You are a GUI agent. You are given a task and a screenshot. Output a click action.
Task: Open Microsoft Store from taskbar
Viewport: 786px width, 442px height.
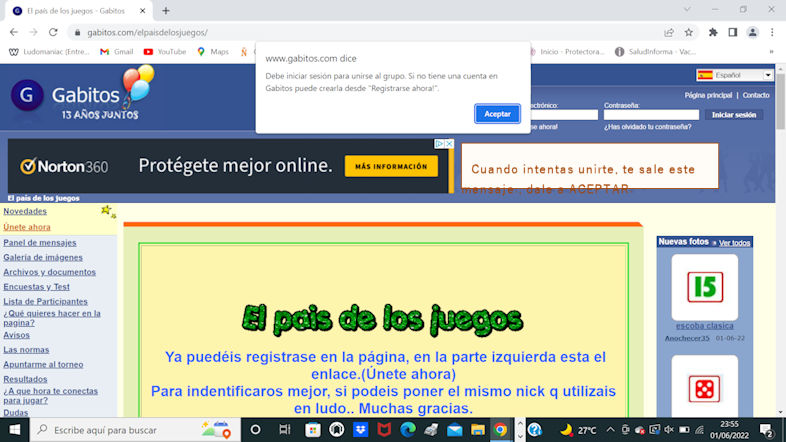313,429
